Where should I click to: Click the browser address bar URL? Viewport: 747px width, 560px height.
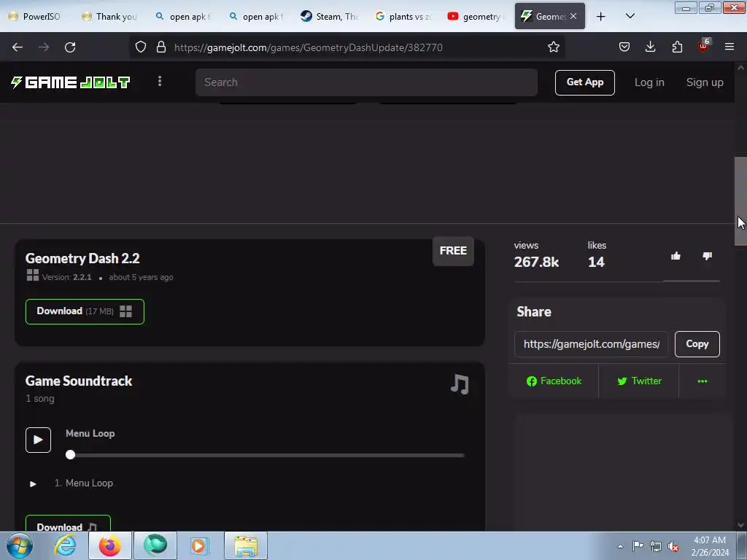click(309, 47)
